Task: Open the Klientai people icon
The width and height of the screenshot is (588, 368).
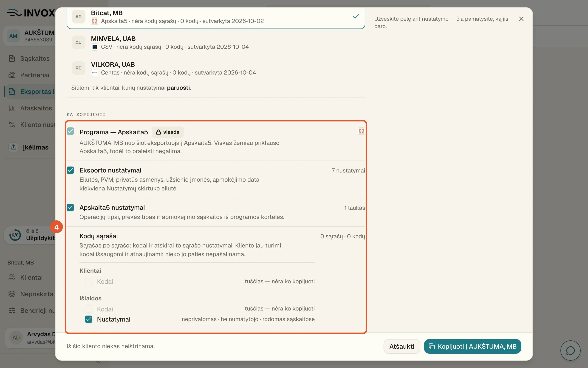Action: (x=12, y=277)
